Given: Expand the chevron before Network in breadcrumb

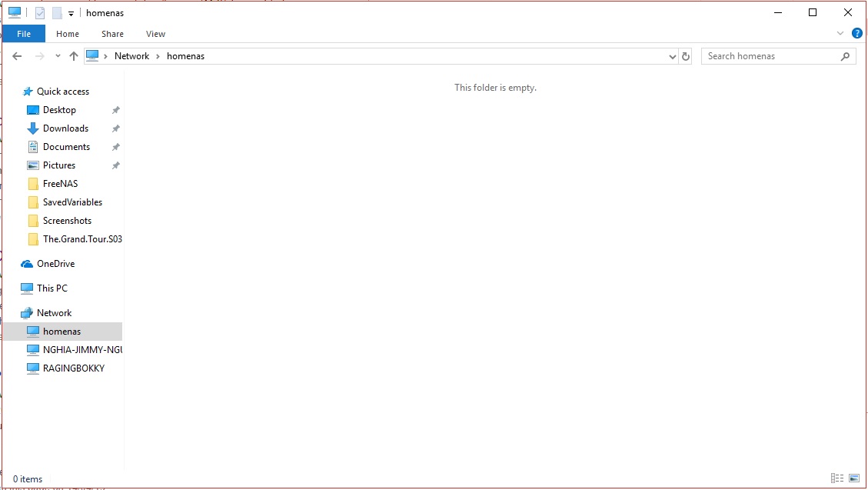Looking at the screenshot, I should (x=105, y=56).
